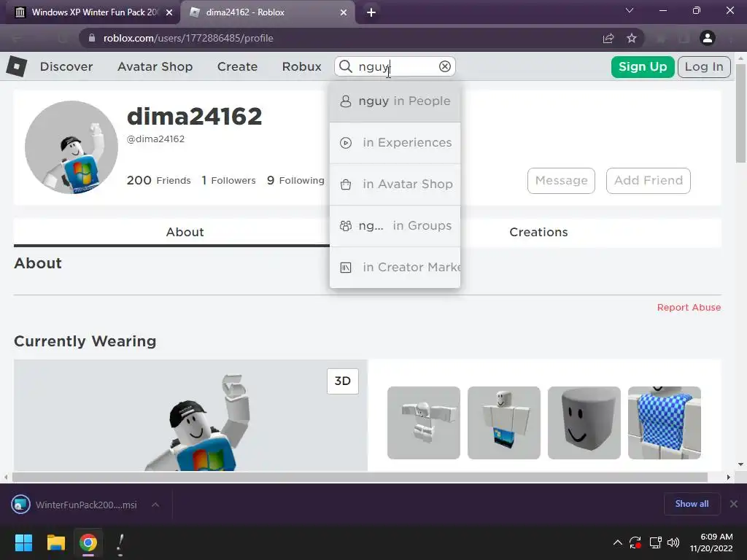The width and height of the screenshot is (747, 560).
Task: Open a new browser tab
Action: (x=371, y=12)
